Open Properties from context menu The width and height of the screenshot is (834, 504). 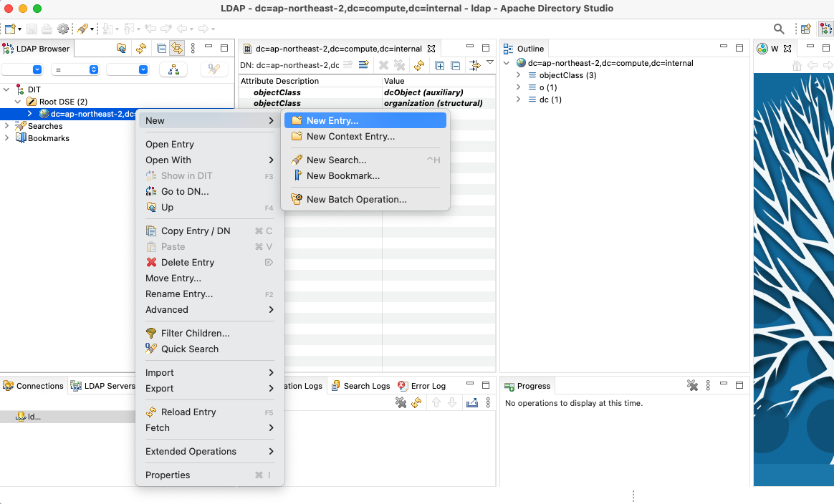click(x=209, y=475)
